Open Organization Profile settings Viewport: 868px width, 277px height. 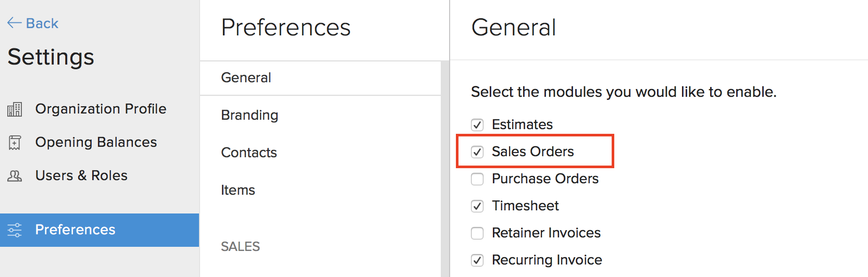coord(101,109)
